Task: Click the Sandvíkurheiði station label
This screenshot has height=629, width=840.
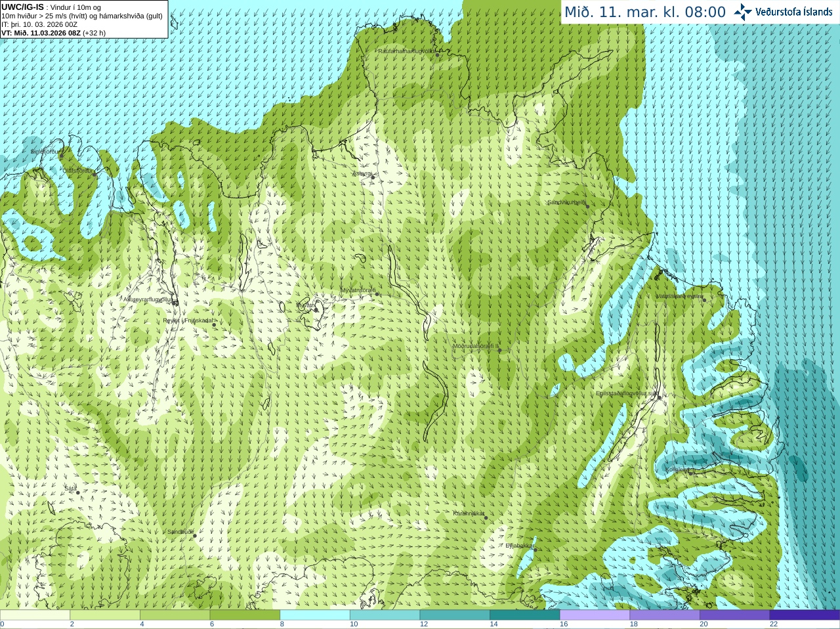Action: tap(566, 202)
